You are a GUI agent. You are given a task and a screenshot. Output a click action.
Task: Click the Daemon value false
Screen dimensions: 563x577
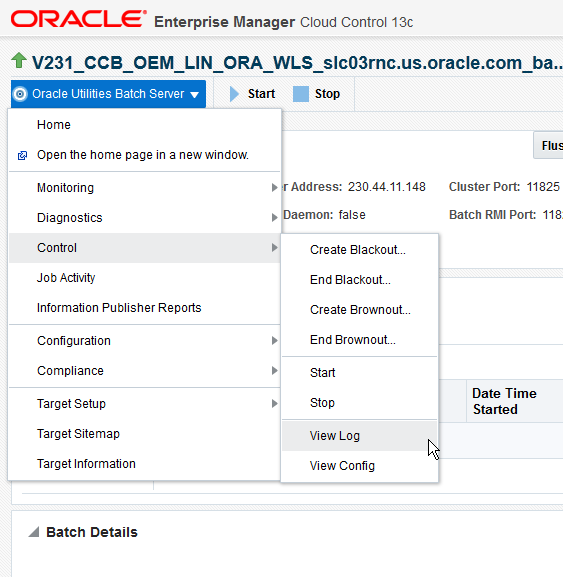tap(352, 215)
